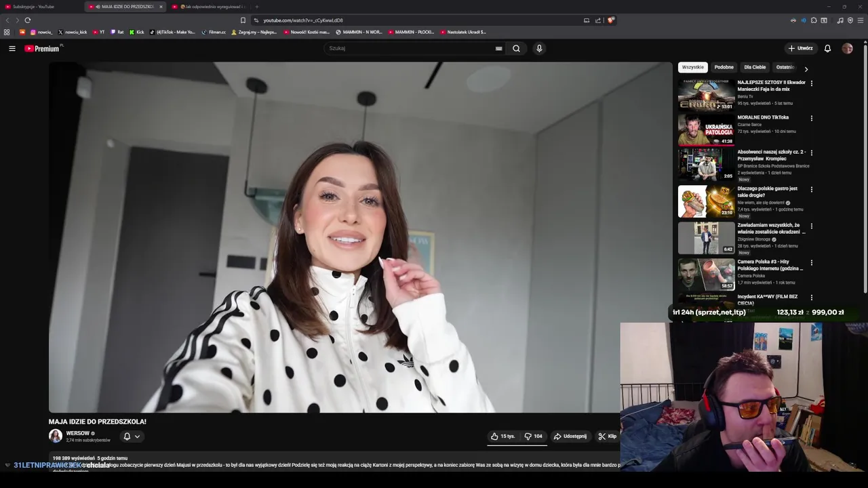Bookmark this page using the bookmark icon
The width and height of the screenshot is (868, 488).
(243, 20)
